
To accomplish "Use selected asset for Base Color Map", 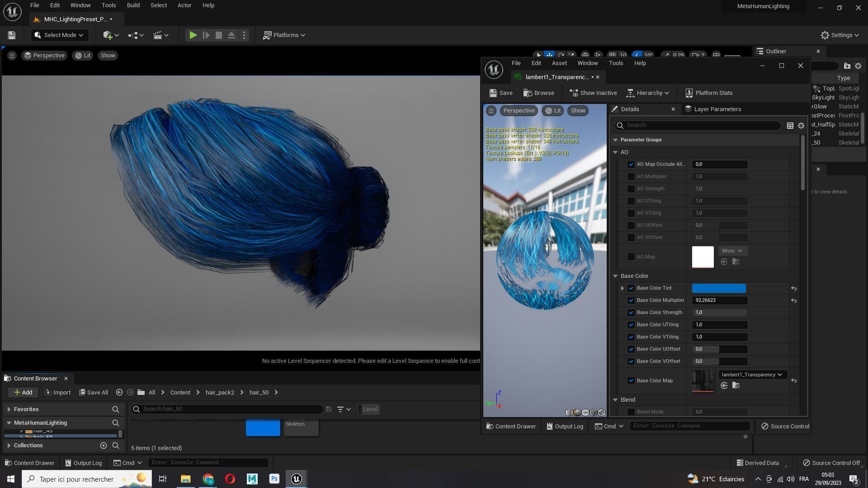I will coord(724,386).
